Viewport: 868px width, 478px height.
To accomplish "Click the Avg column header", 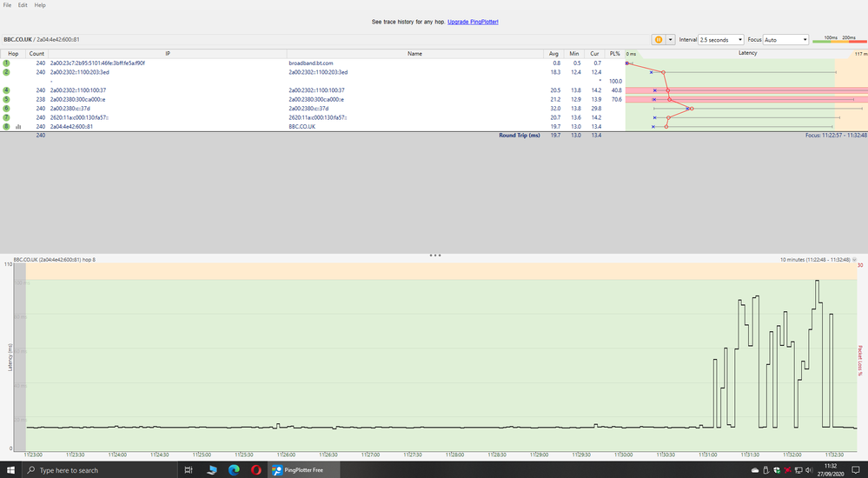I will pyautogui.click(x=555, y=53).
